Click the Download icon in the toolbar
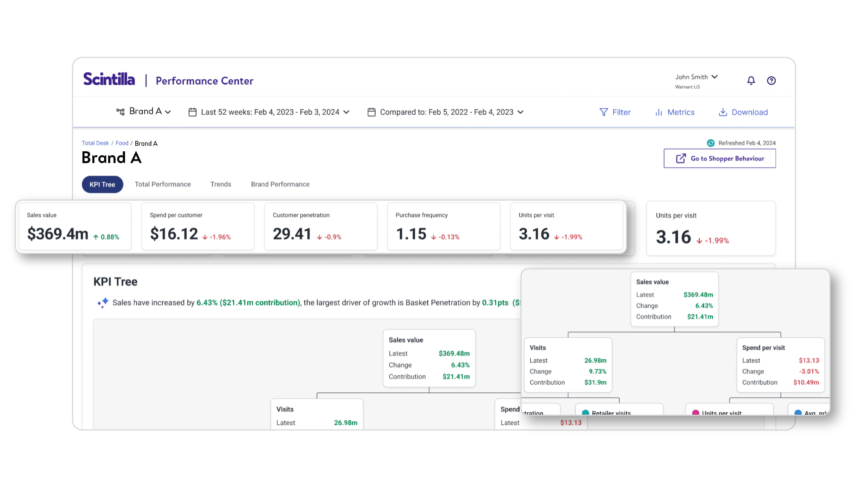This screenshot has height=488, width=868. coord(723,112)
